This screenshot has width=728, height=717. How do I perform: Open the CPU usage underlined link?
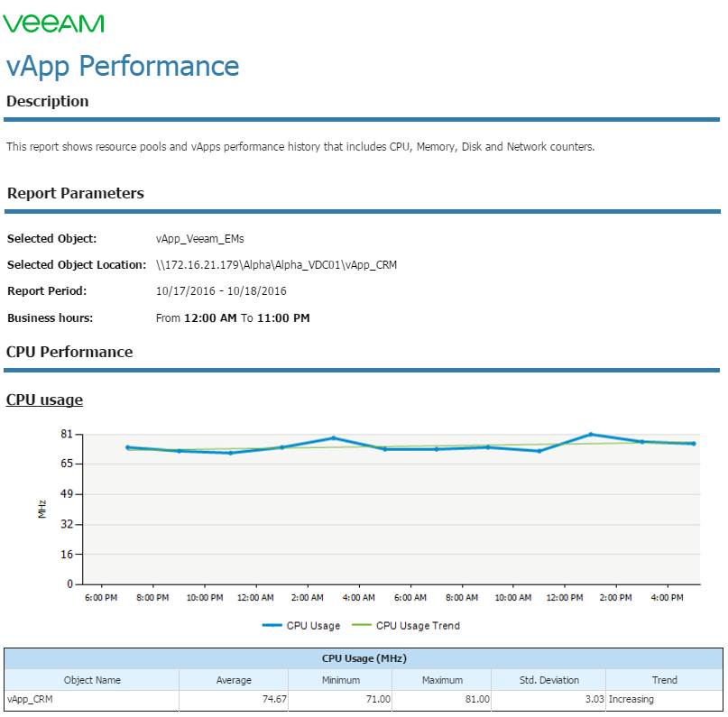44,400
